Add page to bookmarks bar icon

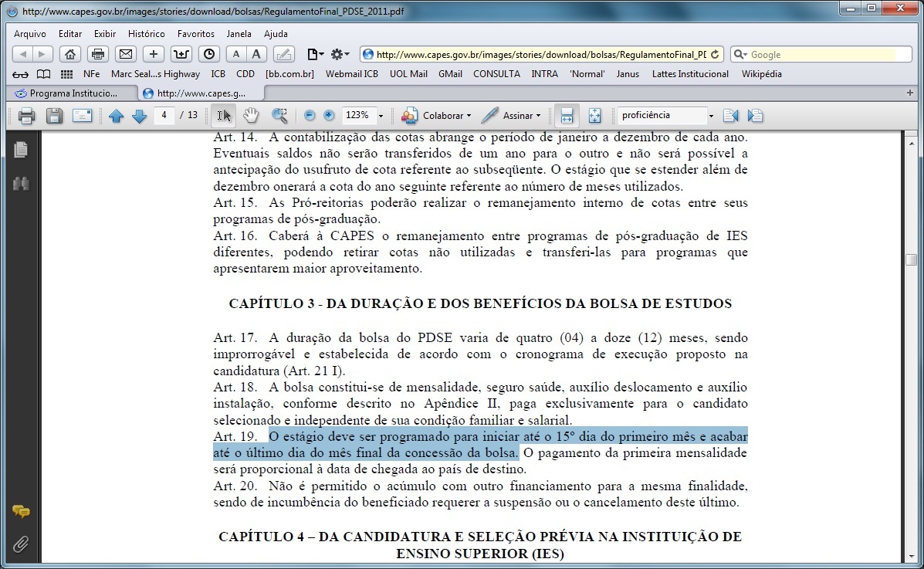pyautogui.click(x=181, y=54)
